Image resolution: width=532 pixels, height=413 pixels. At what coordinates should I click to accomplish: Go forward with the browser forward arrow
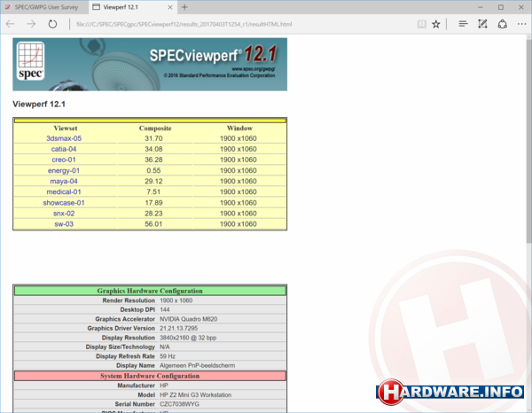pyautogui.click(x=31, y=24)
